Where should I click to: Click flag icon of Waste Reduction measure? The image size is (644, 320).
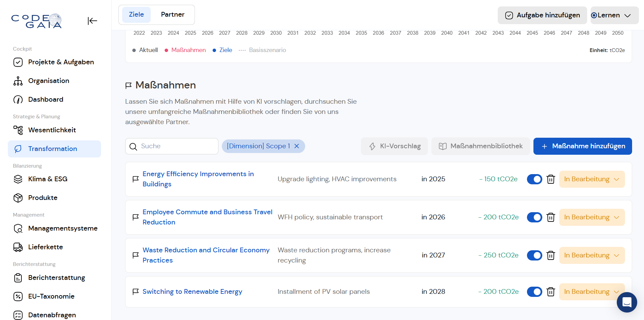pos(135,255)
